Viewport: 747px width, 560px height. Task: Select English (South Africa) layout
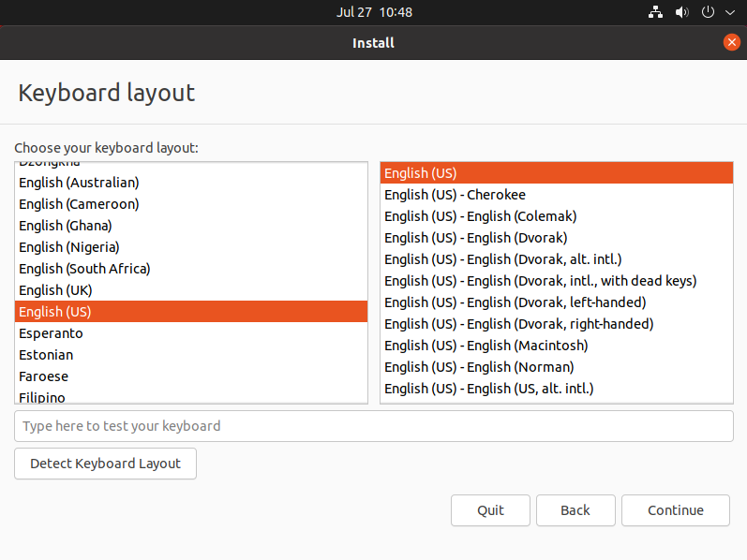point(191,269)
